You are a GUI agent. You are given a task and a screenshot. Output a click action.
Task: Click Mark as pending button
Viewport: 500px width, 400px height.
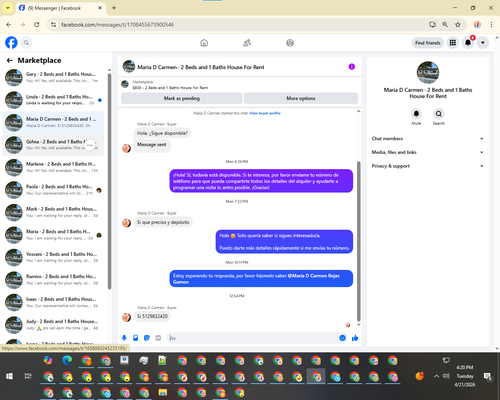[182, 98]
